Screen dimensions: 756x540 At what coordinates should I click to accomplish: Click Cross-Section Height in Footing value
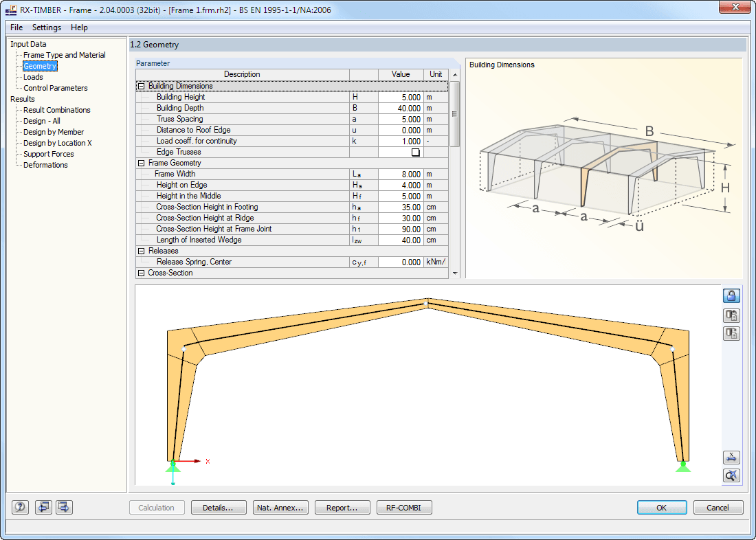[x=400, y=207]
